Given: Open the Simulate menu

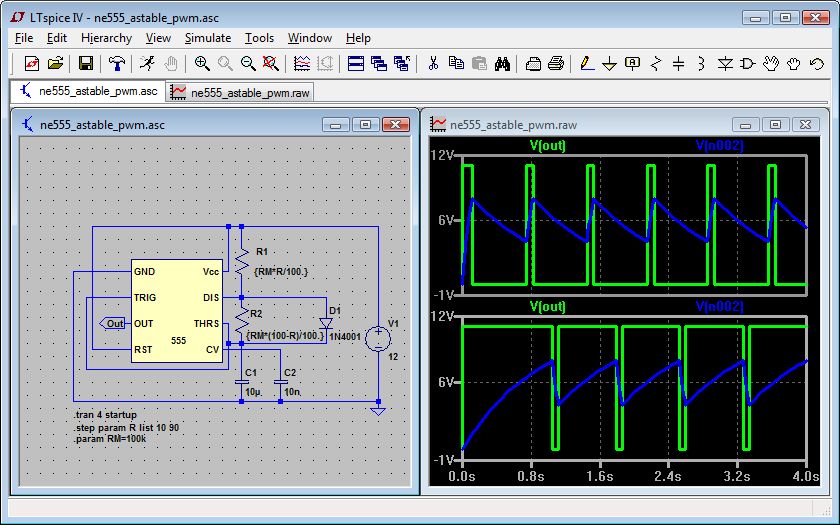Looking at the screenshot, I should point(208,38).
